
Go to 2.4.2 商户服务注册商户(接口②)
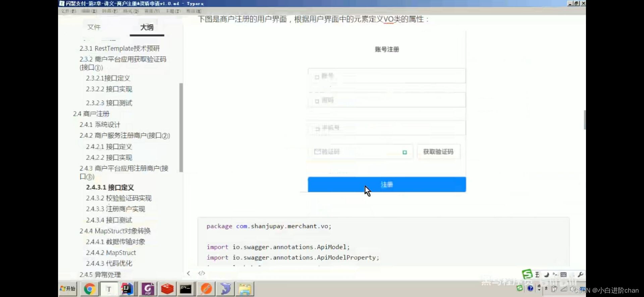coord(125,135)
